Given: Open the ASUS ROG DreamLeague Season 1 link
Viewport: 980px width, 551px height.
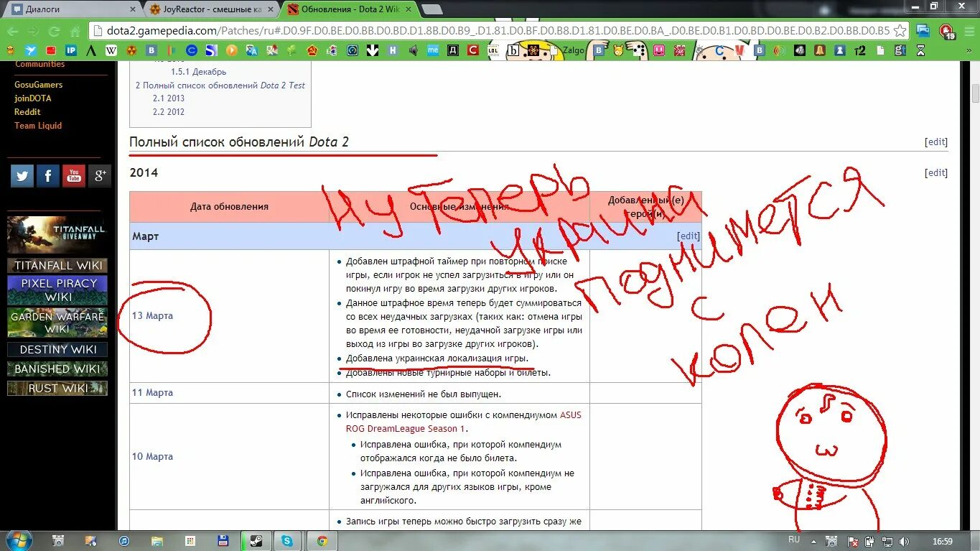Looking at the screenshot, I should click(464, 422).
